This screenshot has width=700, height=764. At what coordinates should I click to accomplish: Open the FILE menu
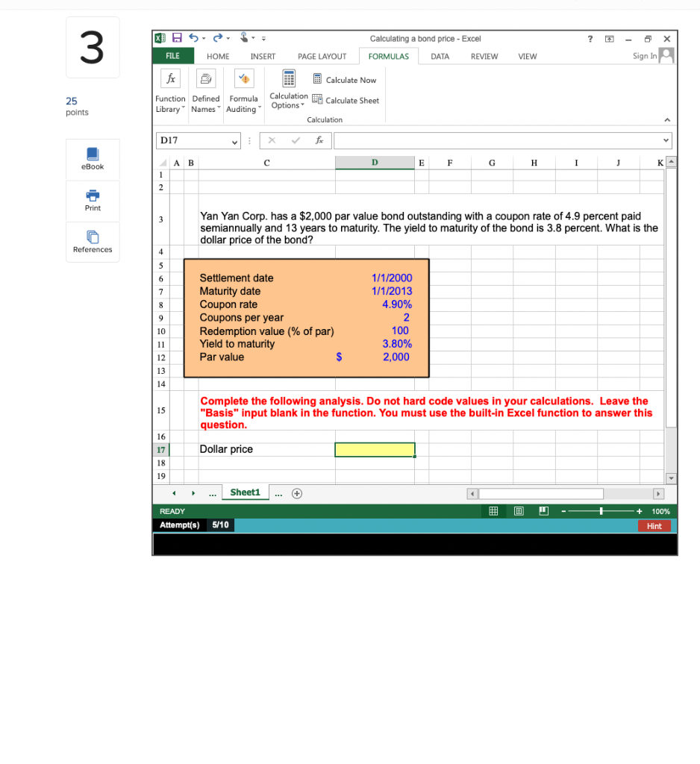click(172, 56)
